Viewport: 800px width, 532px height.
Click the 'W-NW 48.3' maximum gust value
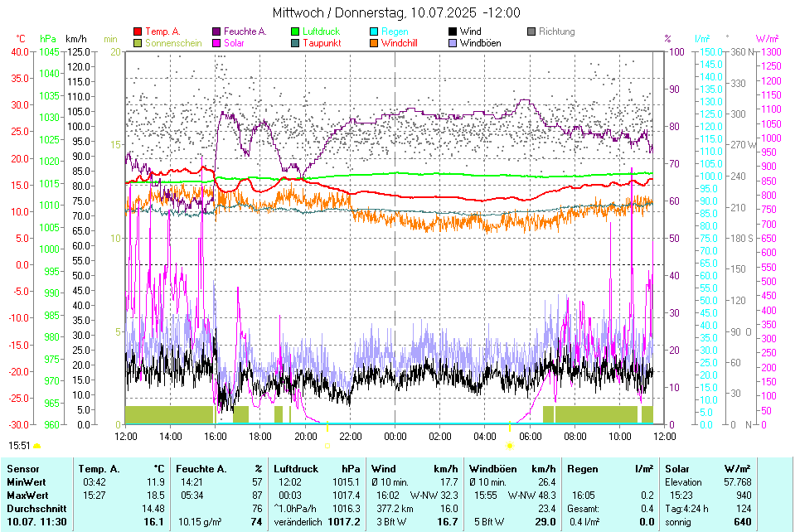(x=531, y=496)
